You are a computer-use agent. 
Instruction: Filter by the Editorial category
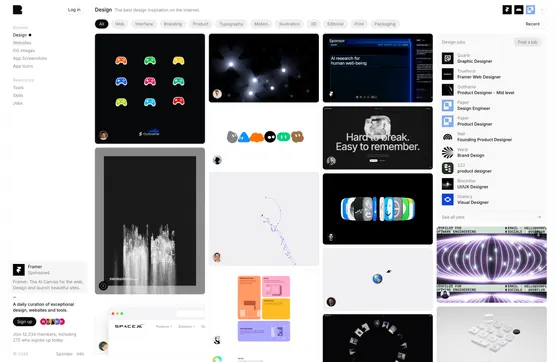[335, 24]
